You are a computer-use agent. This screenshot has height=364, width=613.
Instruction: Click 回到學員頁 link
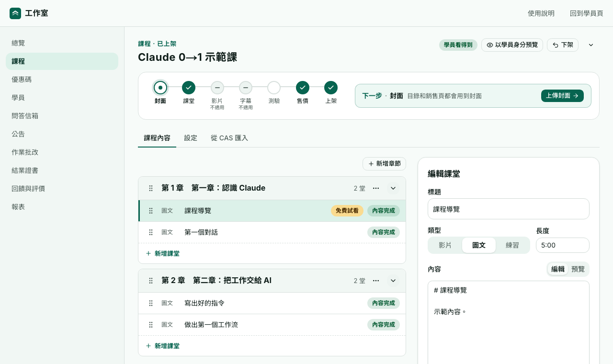(x=587, y=13)
